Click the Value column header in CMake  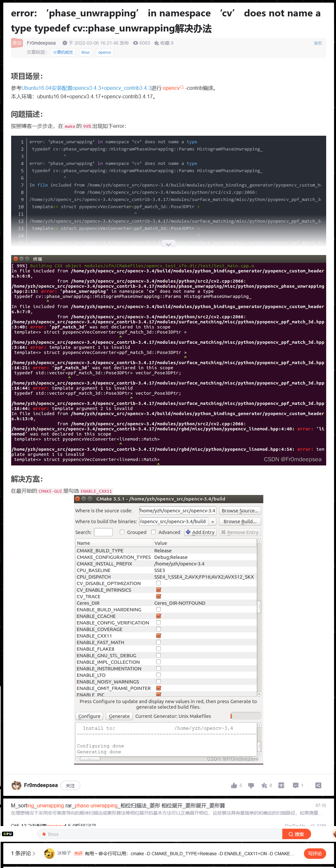(205, 543)
